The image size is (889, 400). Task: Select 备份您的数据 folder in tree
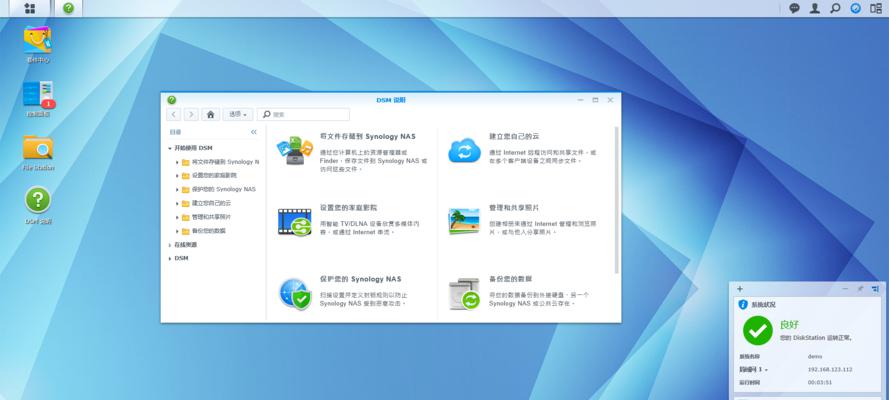pyautogui.click(x=204, y=231)
